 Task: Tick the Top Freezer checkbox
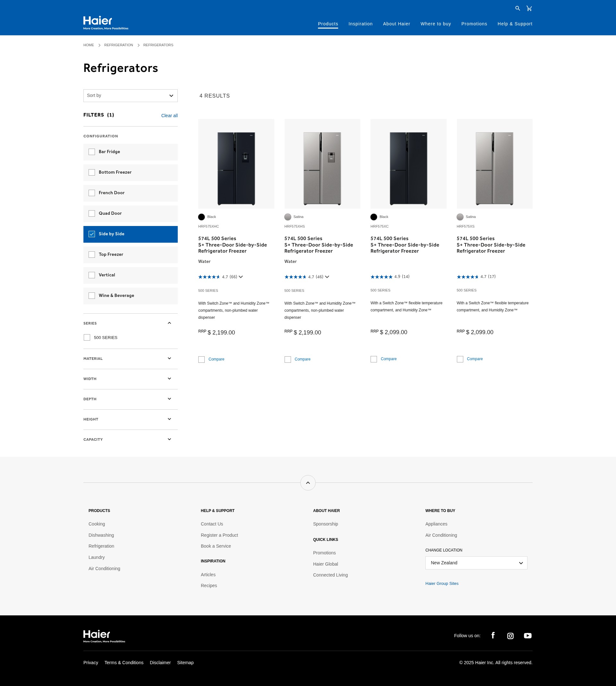tap(92, 255)
